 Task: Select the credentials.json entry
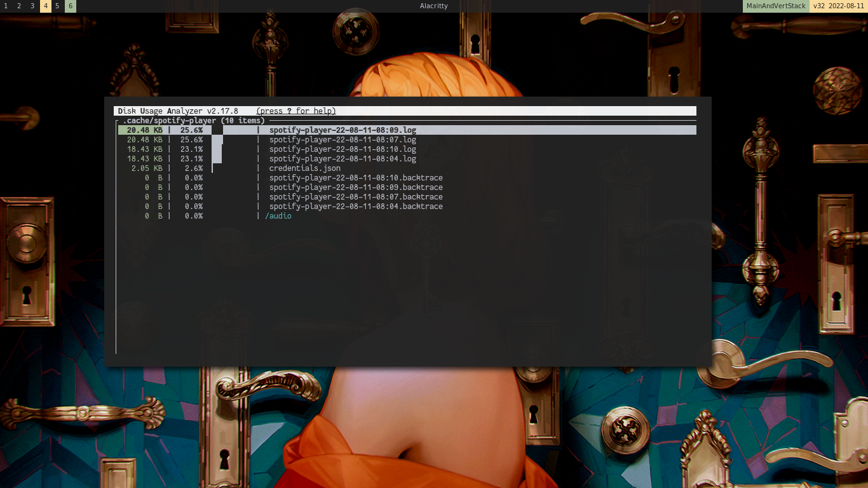[x=305, y=168]
